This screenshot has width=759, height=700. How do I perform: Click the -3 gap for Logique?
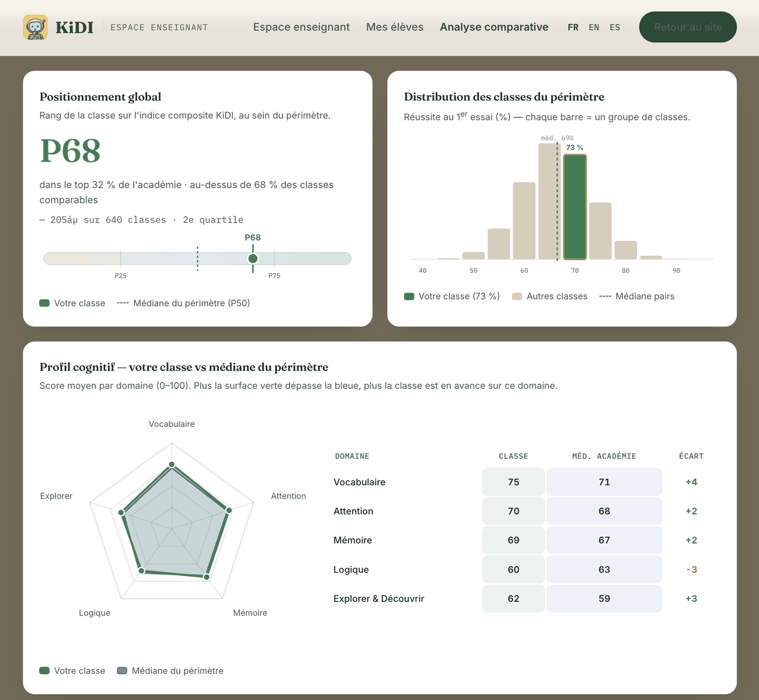click(x=691, y=570)
